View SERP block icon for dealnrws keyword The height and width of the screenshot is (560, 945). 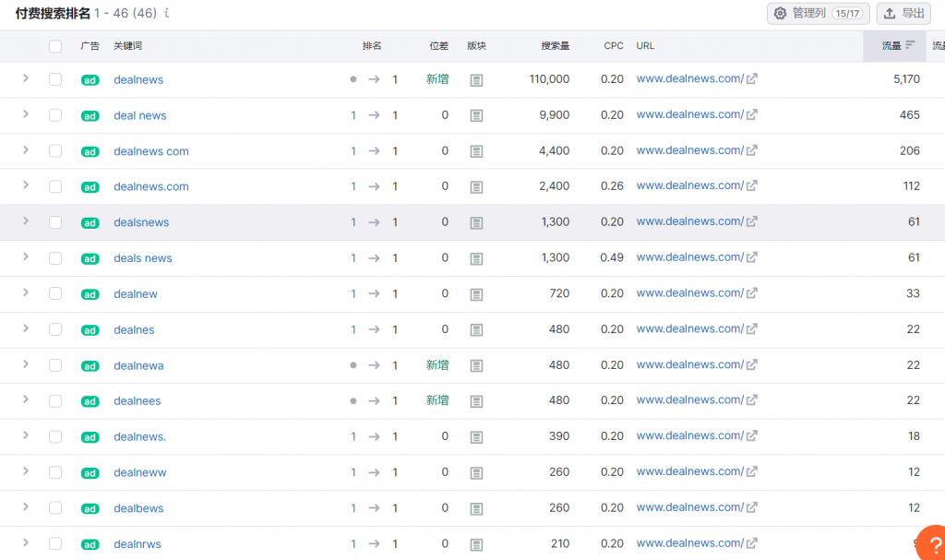coord(476,544)
